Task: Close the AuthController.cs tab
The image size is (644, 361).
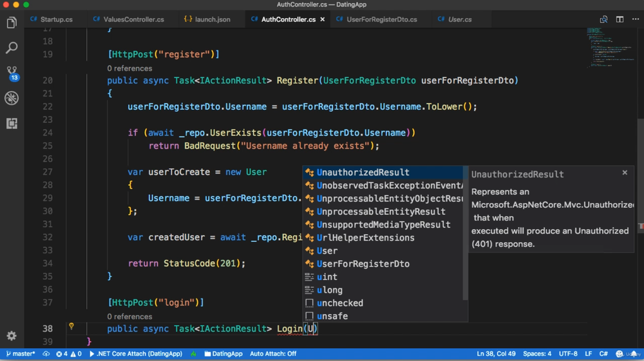Action: click(323, 19)
